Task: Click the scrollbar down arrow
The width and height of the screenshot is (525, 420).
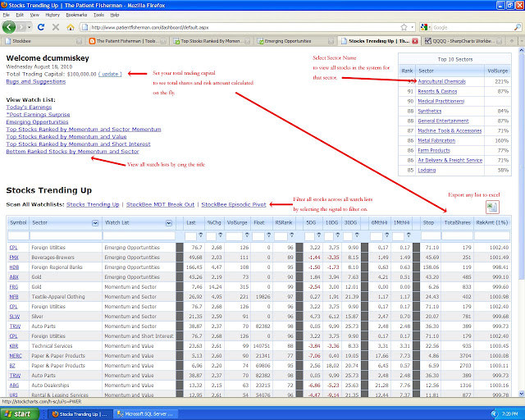Action: (x=522, y=394)
